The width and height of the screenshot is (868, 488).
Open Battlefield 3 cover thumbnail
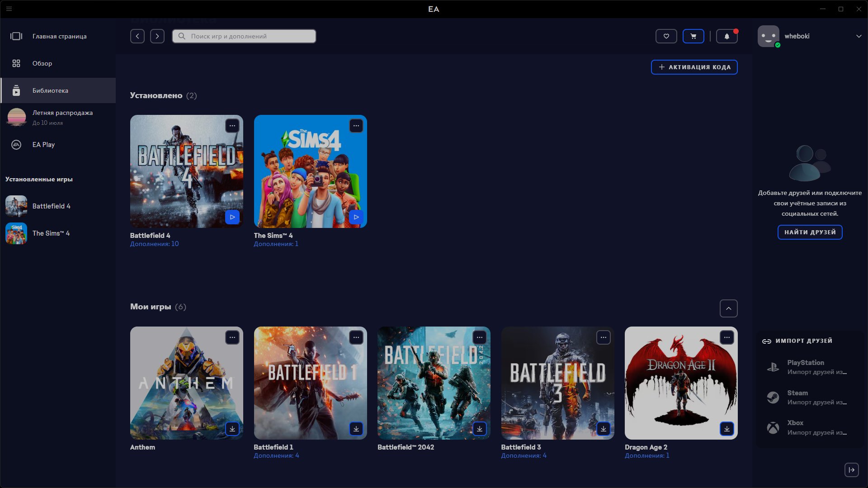point(557,383)
